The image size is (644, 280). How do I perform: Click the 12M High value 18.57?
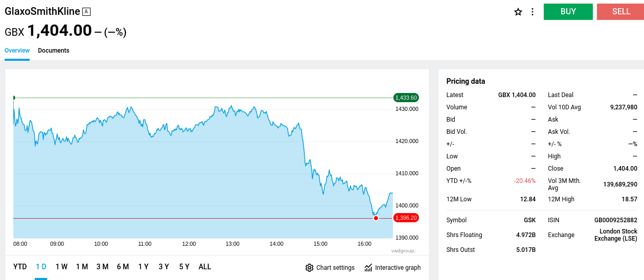click(630, 199)
